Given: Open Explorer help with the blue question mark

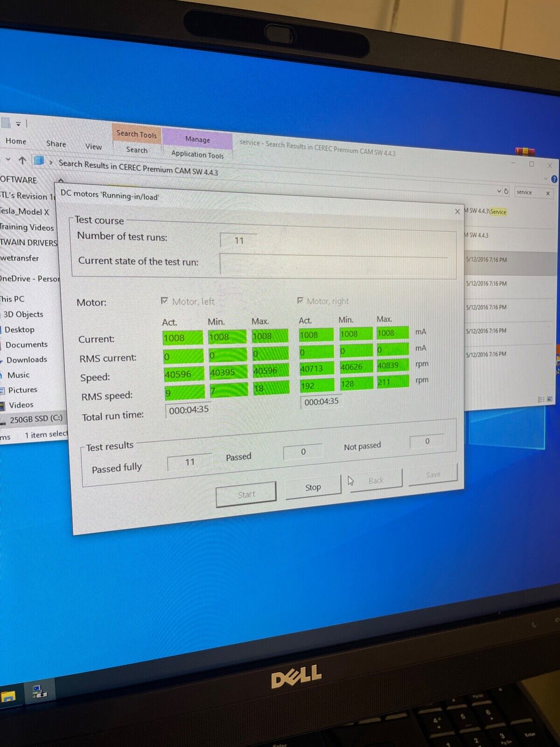Looking at the screenshot, I should (554, 179).
